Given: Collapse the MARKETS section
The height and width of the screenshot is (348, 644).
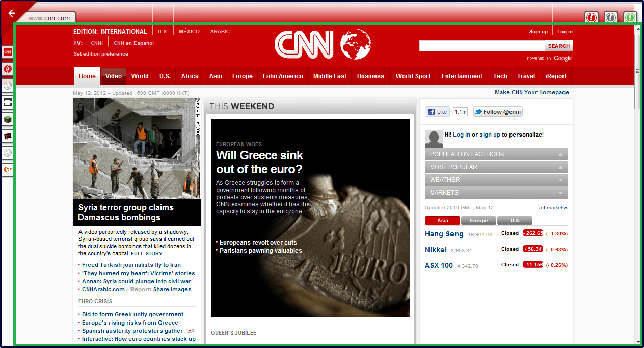Looking at the screenshot, I should pos(496,193).
